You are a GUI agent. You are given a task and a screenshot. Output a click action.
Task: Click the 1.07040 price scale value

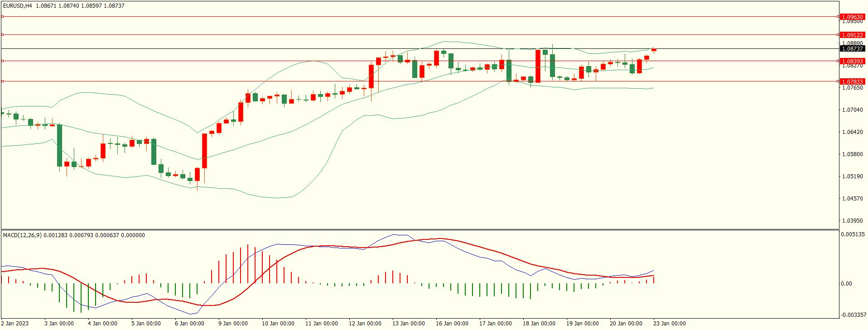click(852, 110)
